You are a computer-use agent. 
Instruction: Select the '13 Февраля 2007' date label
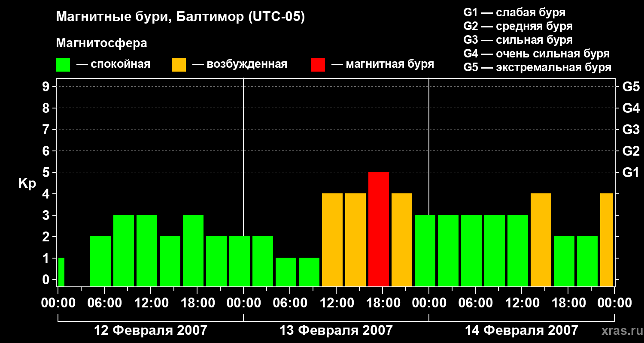(336, 331)
